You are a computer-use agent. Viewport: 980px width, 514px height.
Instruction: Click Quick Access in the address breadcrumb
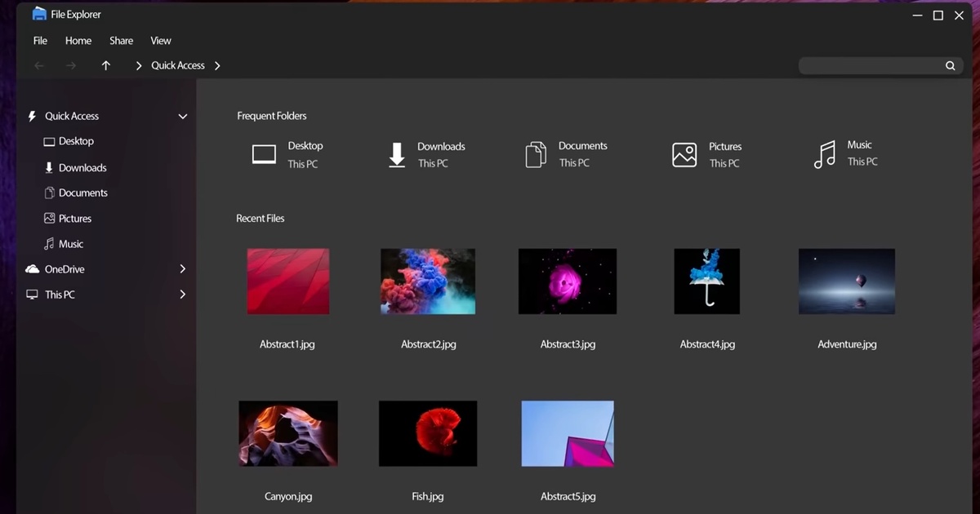tap(178, 65)
